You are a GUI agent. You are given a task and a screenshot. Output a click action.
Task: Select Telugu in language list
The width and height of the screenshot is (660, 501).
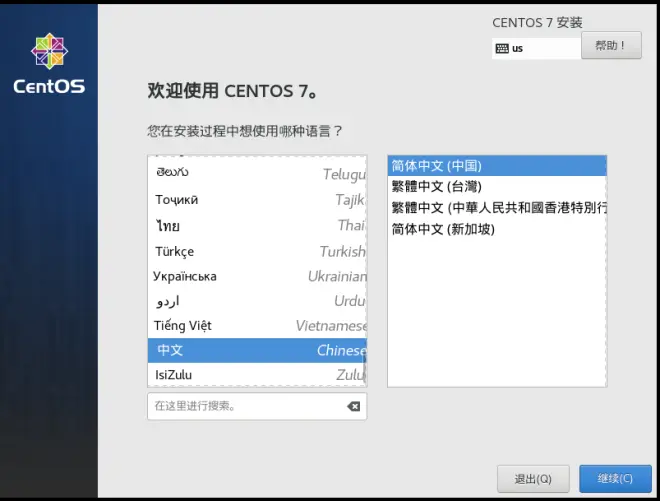257,173
